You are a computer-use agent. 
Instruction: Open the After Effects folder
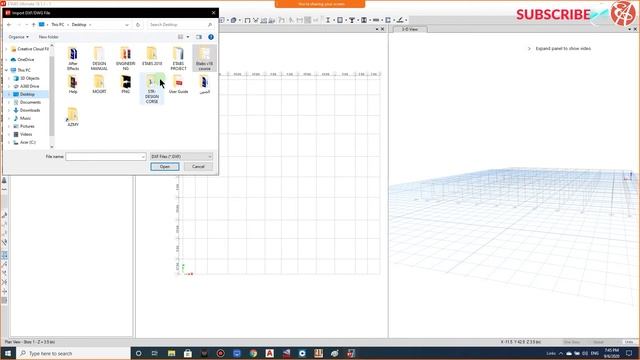73,58
